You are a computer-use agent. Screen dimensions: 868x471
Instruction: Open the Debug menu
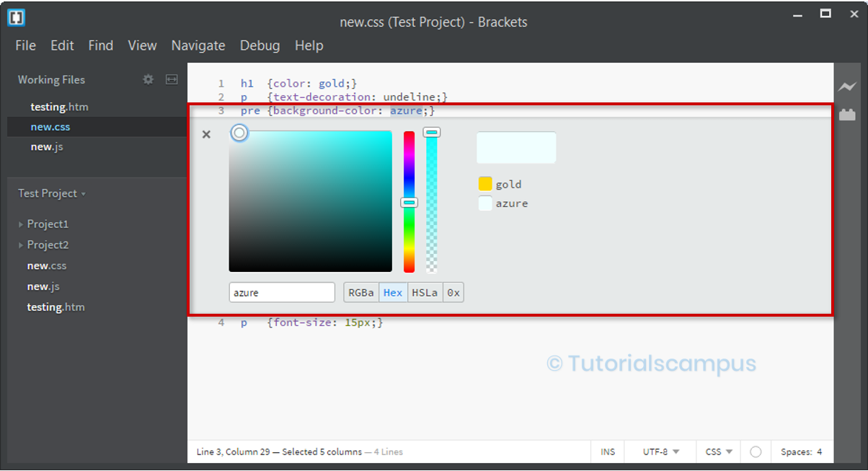[x=260, y=45]
